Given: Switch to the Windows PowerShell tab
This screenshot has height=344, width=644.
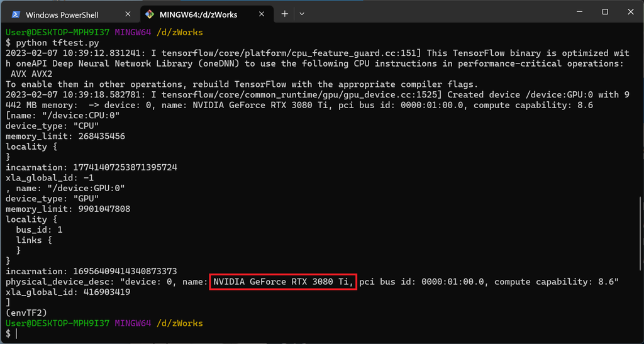Looking at the screenshot, I should (71, 14).
